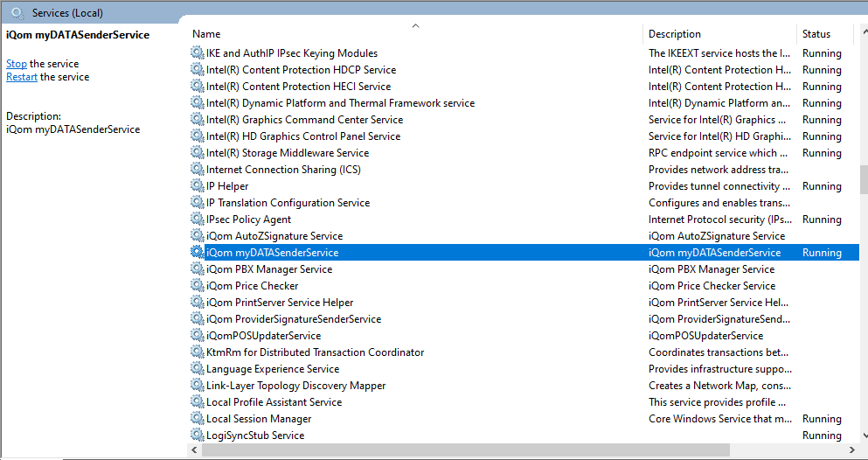Stop the iQom myDATASenderService
This screenshot has height=460, width=868.
tap(17, 64)
